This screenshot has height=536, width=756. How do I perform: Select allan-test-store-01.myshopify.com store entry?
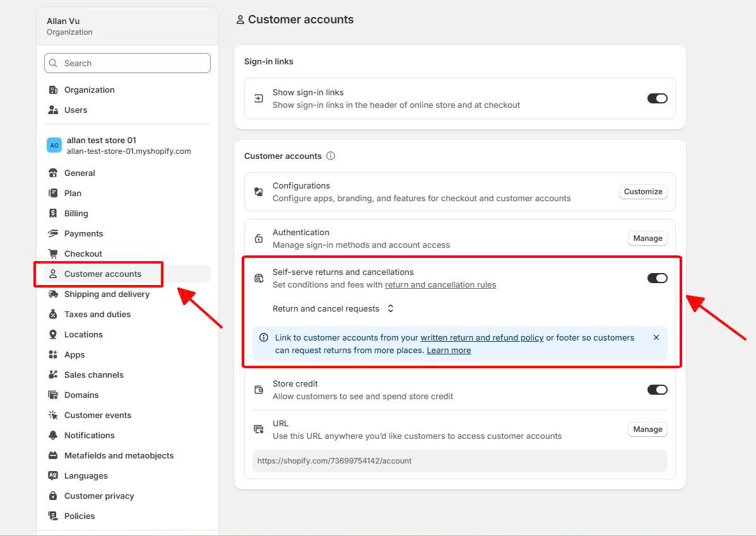[127, 146]
